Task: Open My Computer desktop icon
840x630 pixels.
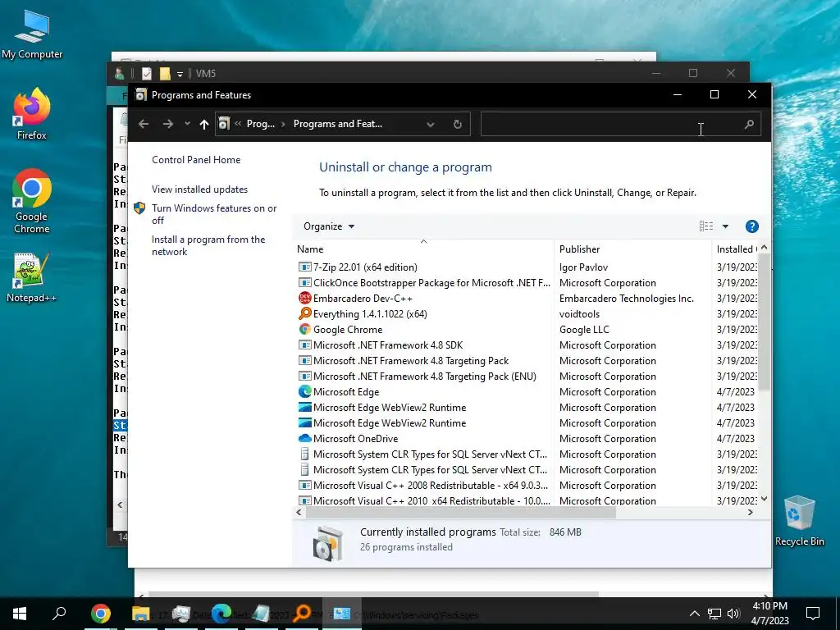Action: [x=32, y=35]
